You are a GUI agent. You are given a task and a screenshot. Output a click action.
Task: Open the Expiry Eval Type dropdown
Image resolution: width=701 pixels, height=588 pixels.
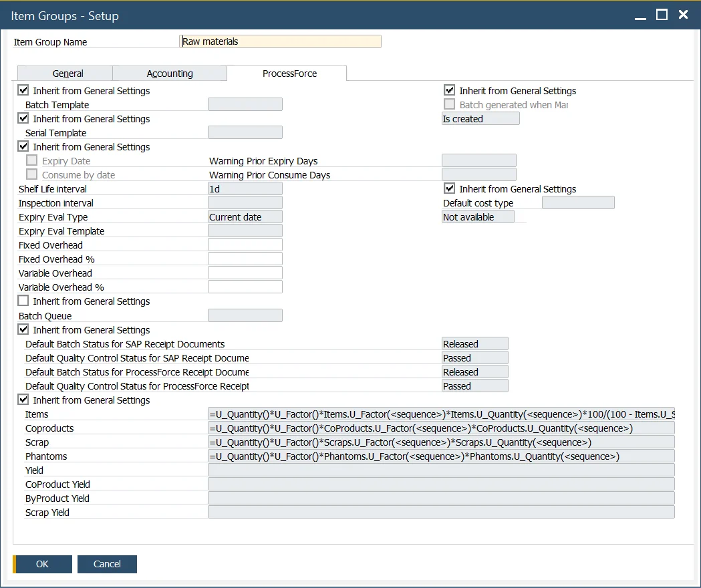click(245, 217)
